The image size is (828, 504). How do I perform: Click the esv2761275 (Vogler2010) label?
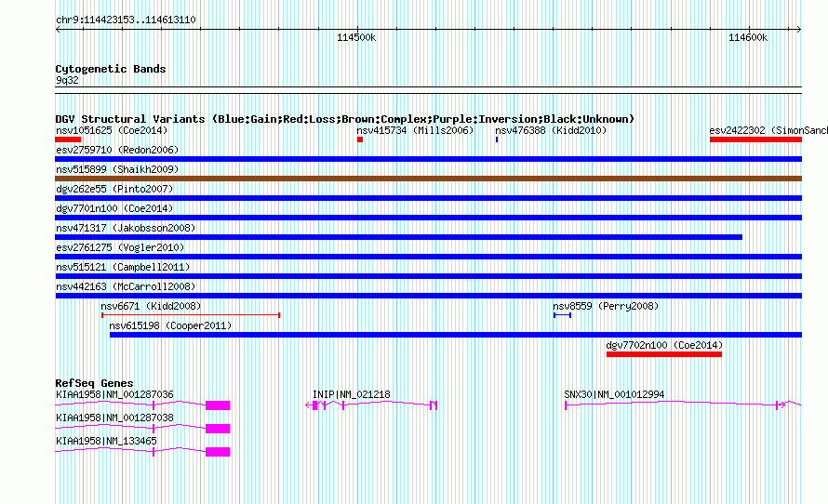point(120,247)
